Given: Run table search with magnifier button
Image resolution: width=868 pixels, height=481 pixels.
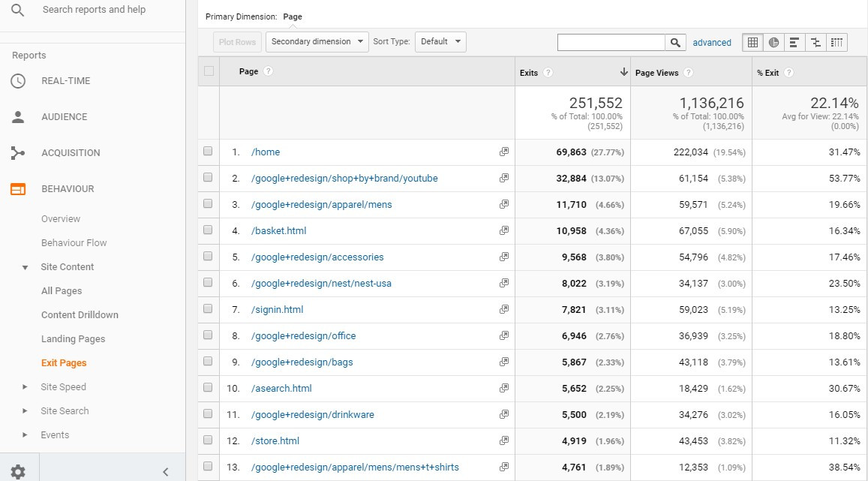Looking at the screenshot, I should point(675,43).
